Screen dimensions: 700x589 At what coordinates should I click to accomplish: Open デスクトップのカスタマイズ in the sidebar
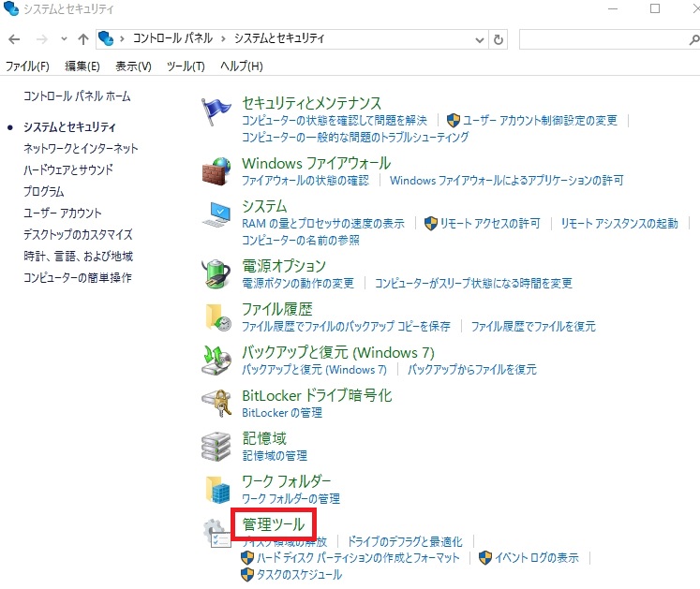point(78,234)
